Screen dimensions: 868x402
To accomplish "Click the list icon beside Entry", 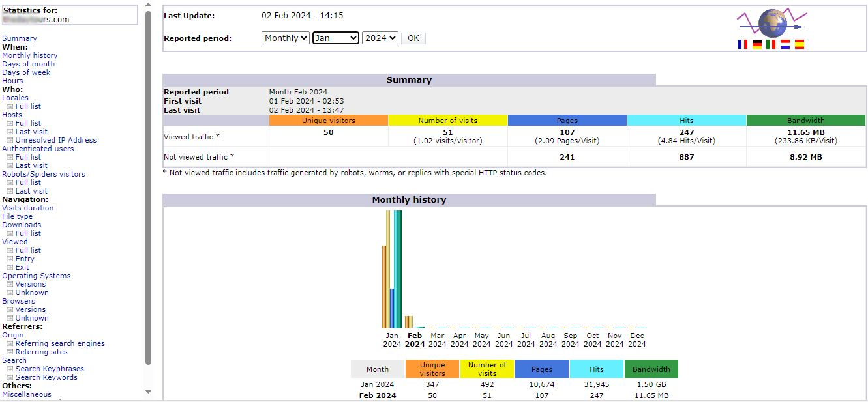I will [10, 259].
